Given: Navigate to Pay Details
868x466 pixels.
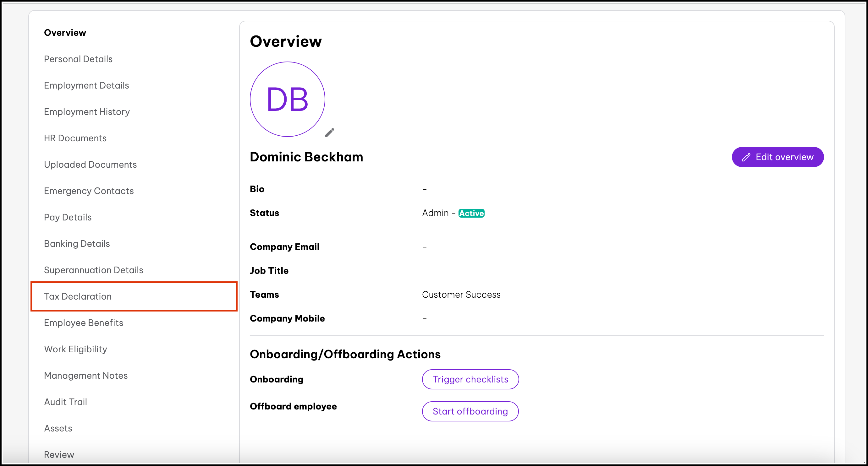Looking at the screenshot, I should pos(68,217).
